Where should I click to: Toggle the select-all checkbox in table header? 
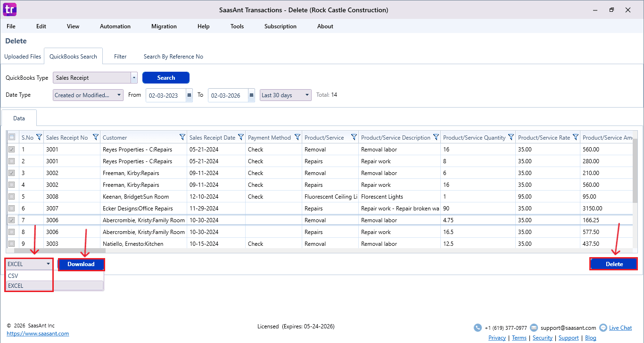pos(12,137)
